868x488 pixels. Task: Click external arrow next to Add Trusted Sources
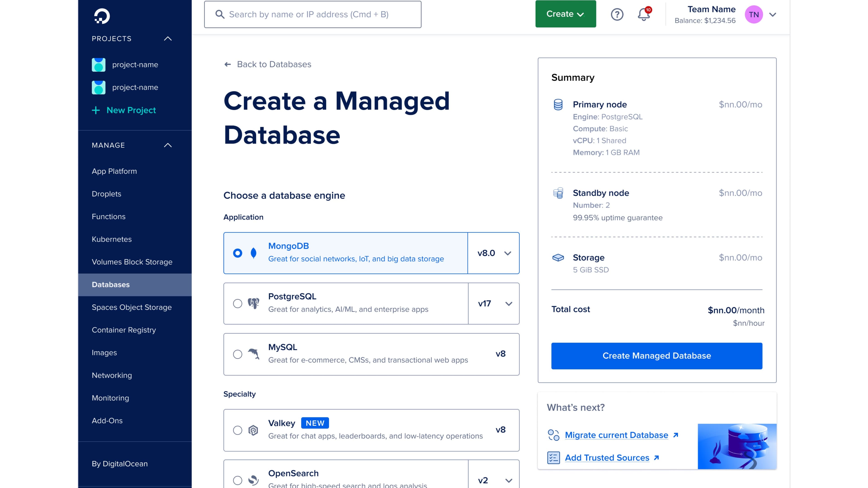tap(656, 458)
